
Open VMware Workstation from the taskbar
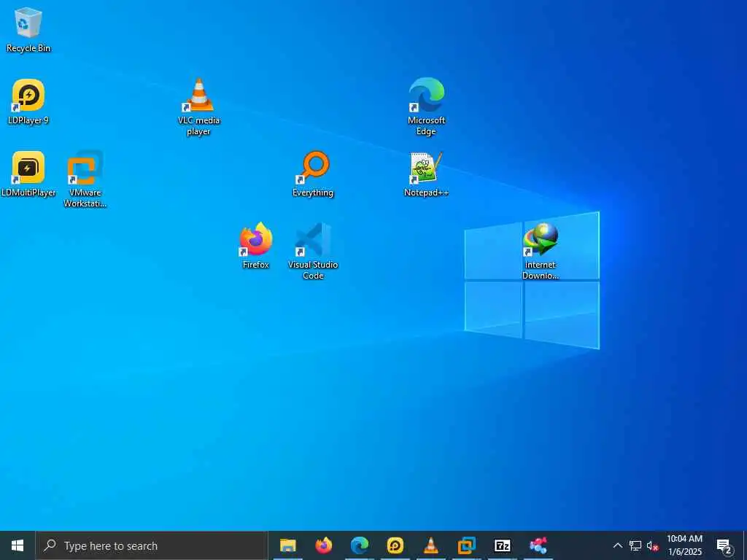tap(466, 545)
